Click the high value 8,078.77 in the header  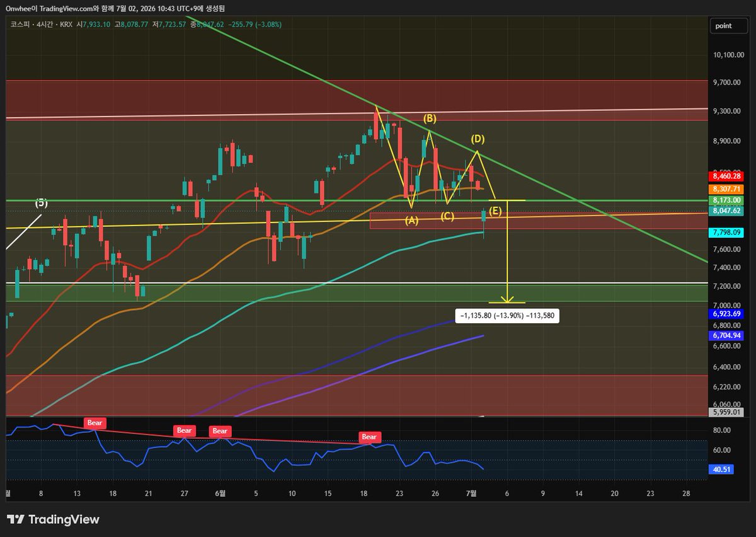pos(135,24)
